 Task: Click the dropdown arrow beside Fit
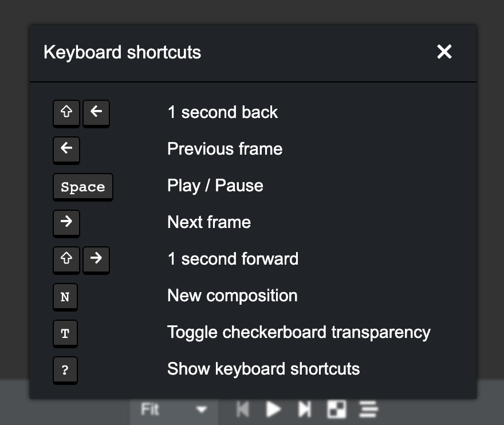pos(201,410)
